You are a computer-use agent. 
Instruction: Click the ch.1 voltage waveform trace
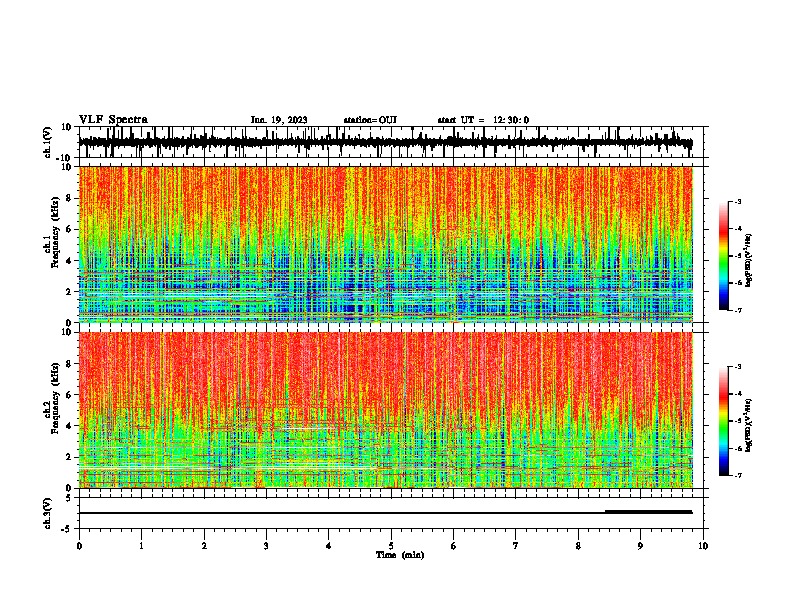coord(386,142)
